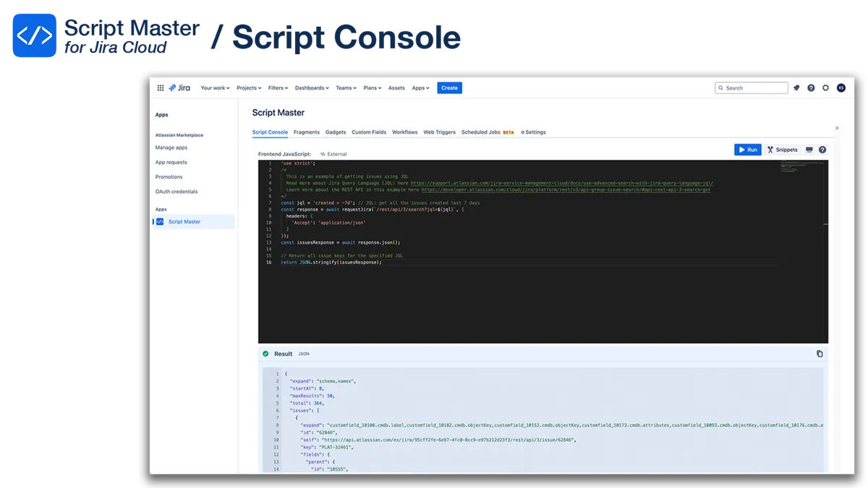The image size is (868, 488).
Task: Expand the Teams dropdown
Action: tap(346, 87)
